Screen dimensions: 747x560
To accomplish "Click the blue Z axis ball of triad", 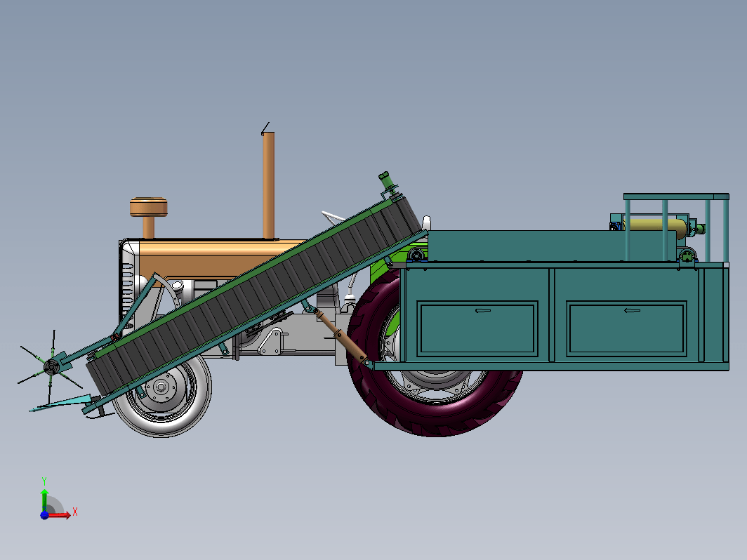I will (44, 515).
